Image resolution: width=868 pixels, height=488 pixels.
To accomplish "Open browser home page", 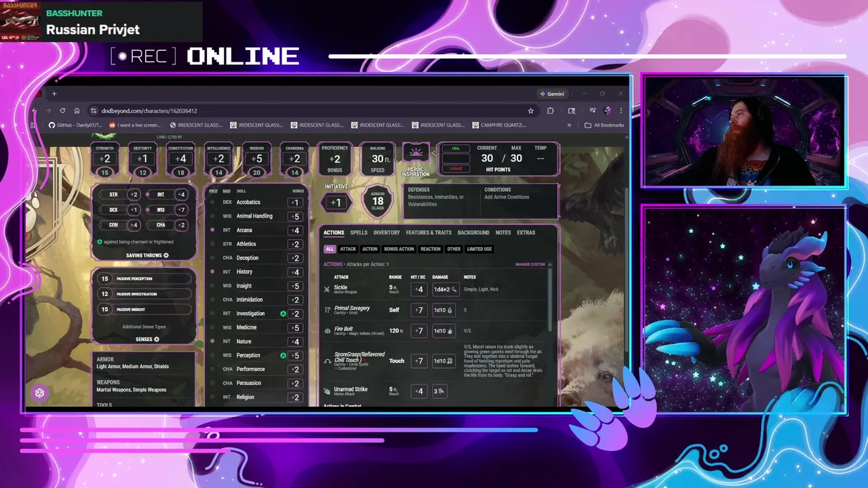I will tap(77, 110).
